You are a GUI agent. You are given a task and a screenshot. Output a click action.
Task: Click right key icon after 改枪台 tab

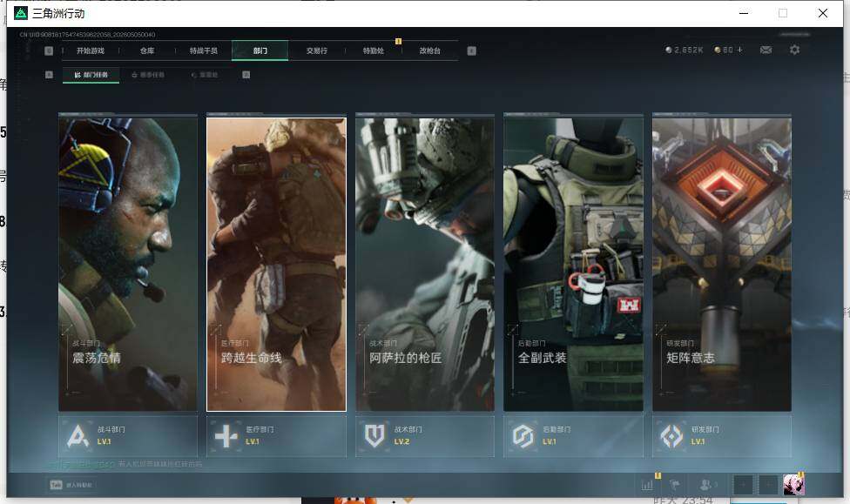(x=472, y=51)
